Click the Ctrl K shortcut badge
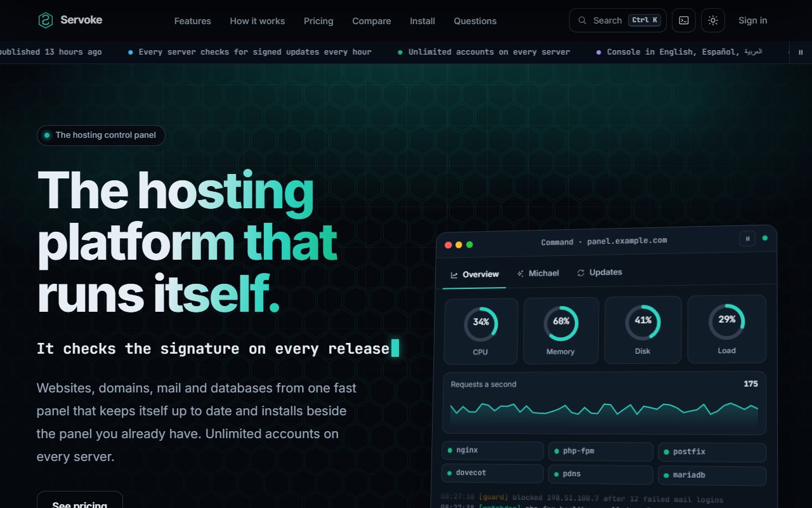This screenshot has height=508, width=812. point(645,20)
